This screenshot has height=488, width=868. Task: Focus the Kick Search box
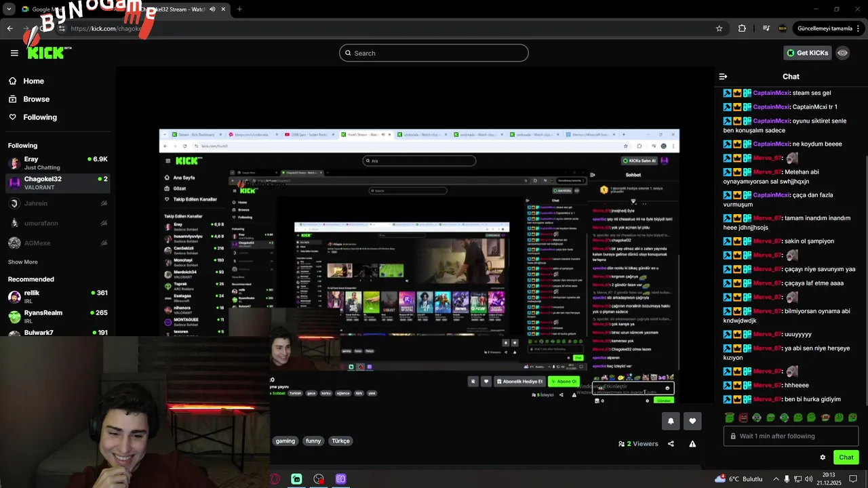434,53
